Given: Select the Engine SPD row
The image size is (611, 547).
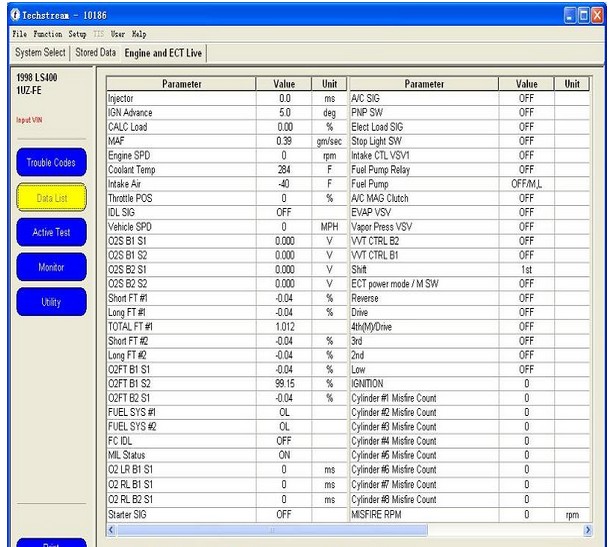Looking at the screenshot, I should click(226, 155).
